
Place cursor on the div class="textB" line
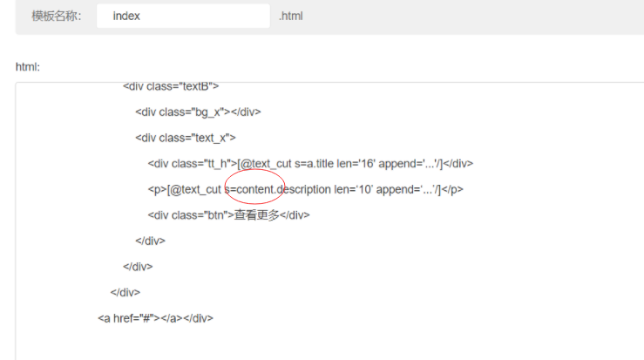171,86
